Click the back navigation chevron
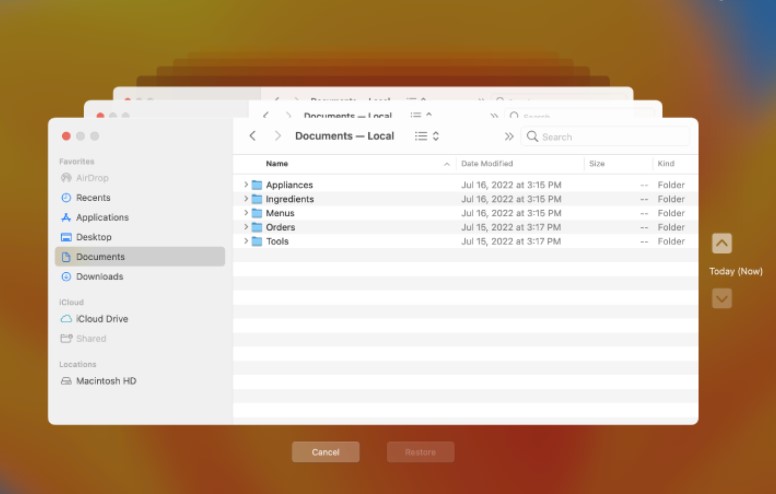 click(252, 136)
